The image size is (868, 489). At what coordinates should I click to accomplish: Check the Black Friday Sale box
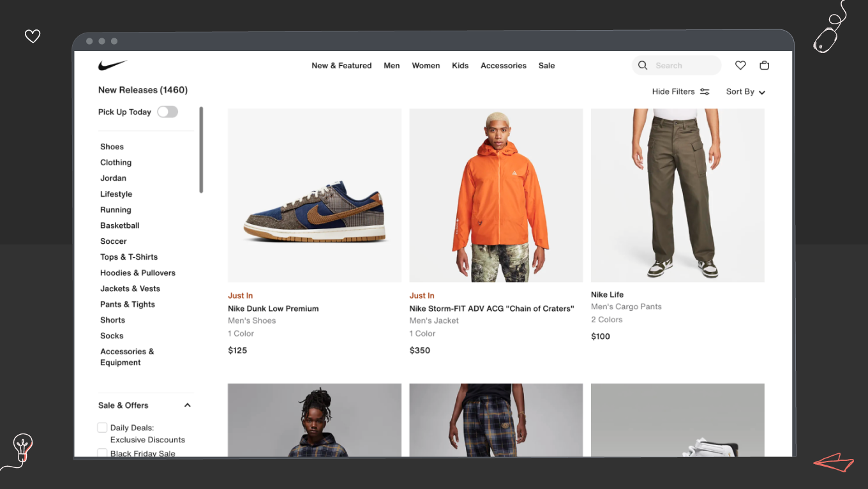102,452
